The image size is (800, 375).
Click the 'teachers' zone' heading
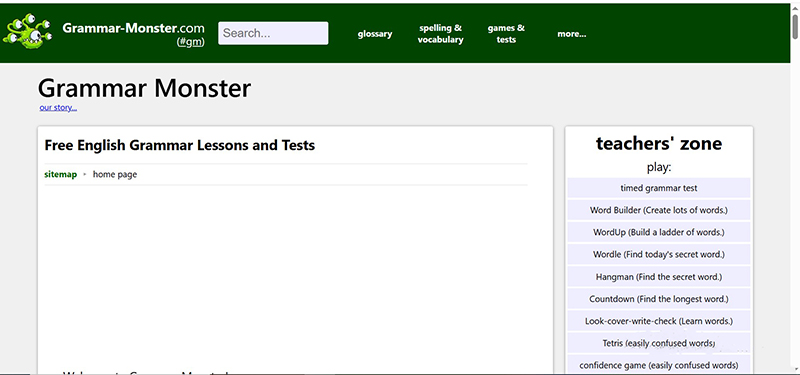click(659, 143)
